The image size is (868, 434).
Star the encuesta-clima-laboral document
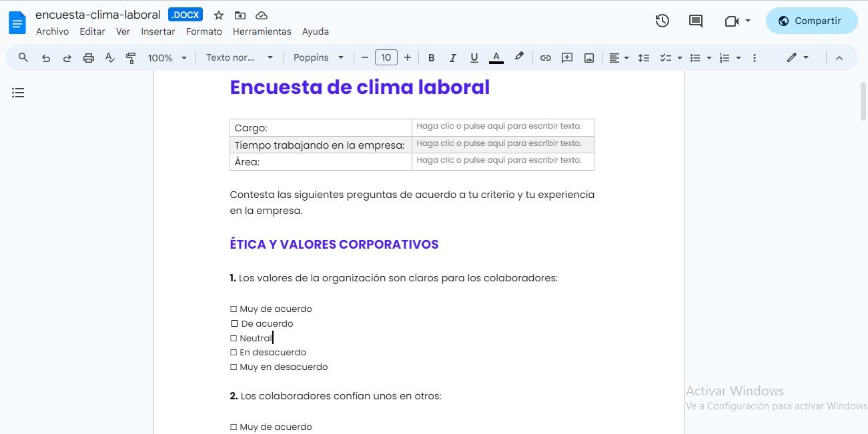click(x=218, y=14)
